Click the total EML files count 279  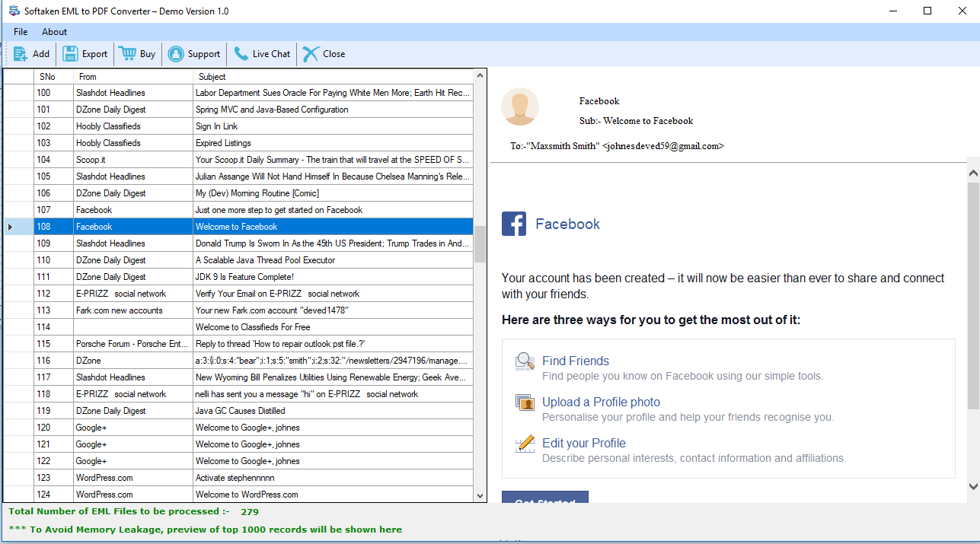tap(250, 512)
